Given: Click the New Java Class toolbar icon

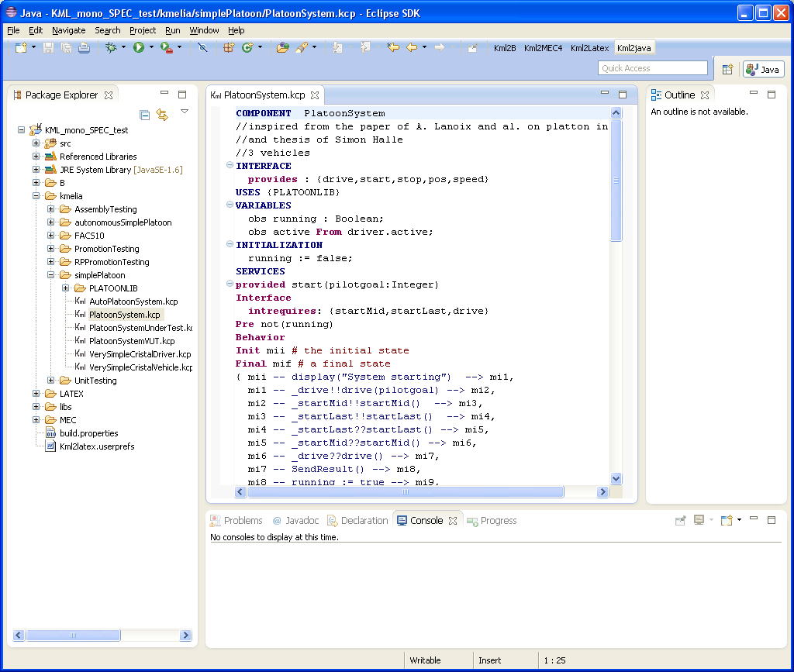Looking at the screenshot, I should pyautogui.click(x=247, y=48).
